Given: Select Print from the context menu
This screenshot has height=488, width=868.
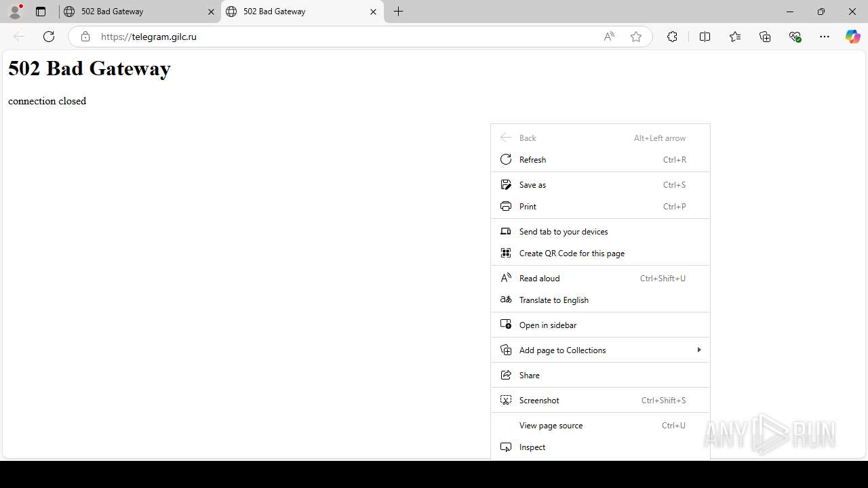Looking at the screenshot, I should click(x=600, y=207).
